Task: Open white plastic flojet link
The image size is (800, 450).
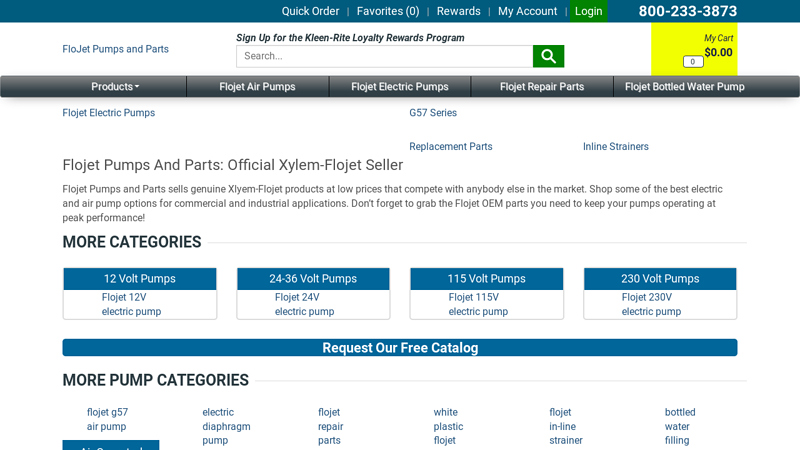Action: tap(448, 426)
